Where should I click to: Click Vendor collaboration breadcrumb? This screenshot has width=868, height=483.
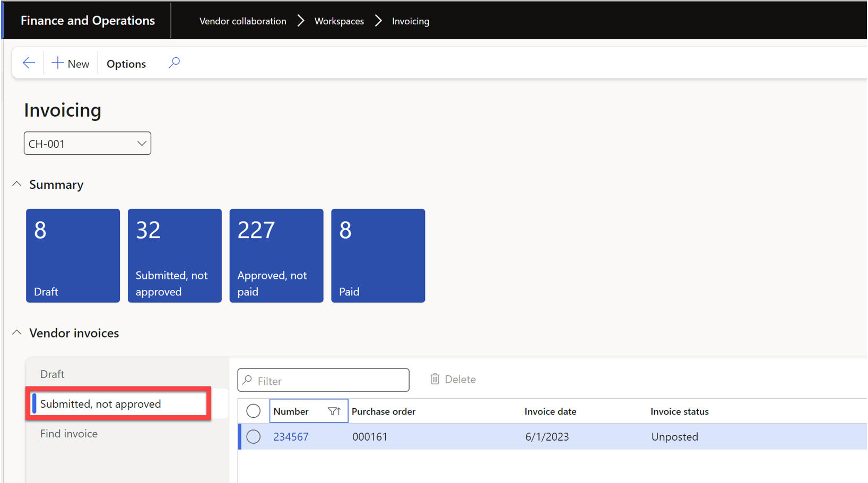[x=243, y=21]
